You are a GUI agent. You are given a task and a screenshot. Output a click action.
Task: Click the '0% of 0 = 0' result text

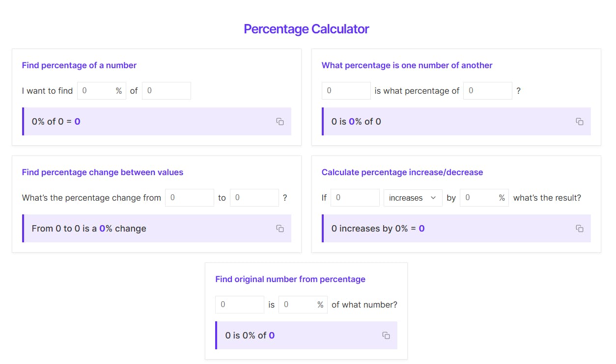point(56,122)
